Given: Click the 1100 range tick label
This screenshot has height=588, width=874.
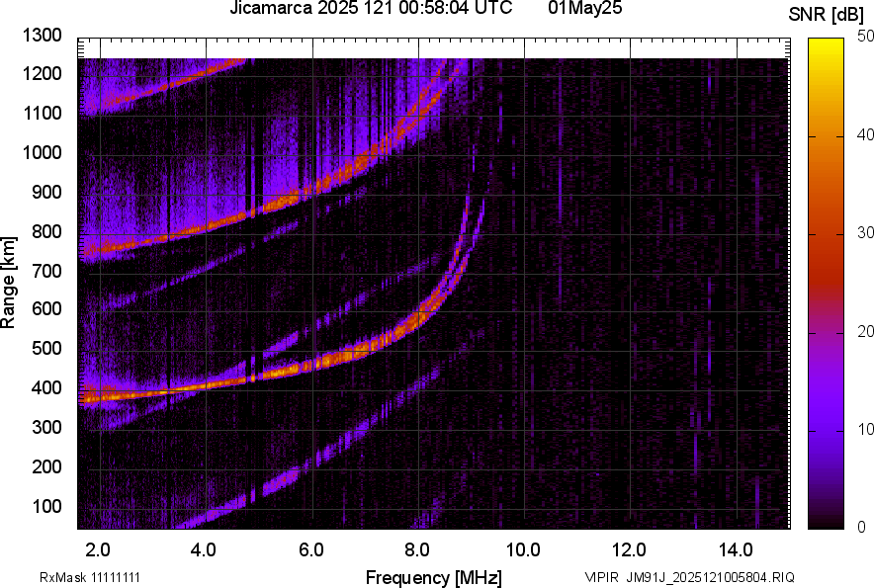Looking at the screenshot, I should (x=42, y=113).
